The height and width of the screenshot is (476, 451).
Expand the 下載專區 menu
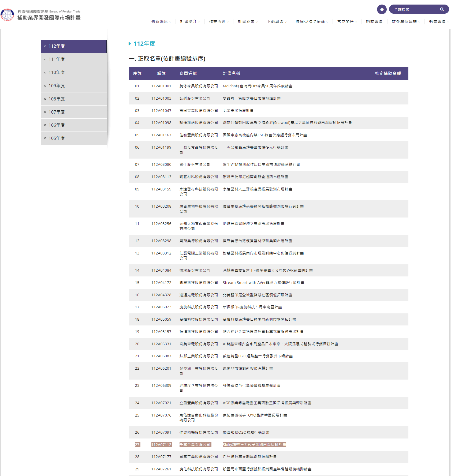click(277, 22)
